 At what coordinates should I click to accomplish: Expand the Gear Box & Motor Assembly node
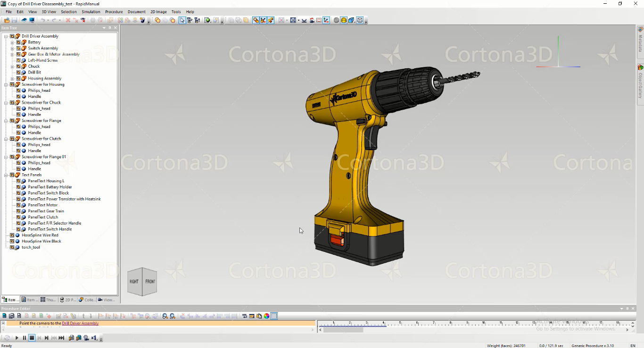pos(12,54)
